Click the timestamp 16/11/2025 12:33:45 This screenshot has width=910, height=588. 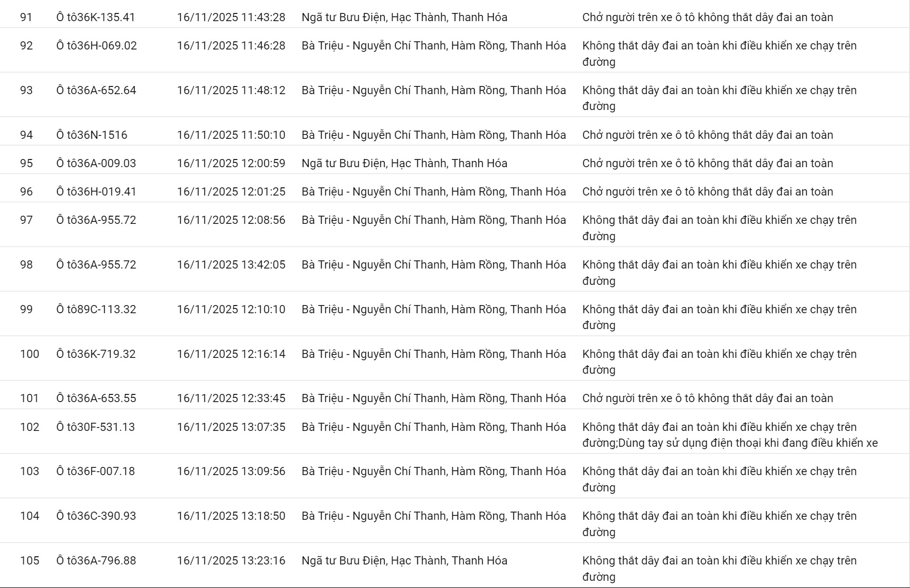(x=231, y=398)
